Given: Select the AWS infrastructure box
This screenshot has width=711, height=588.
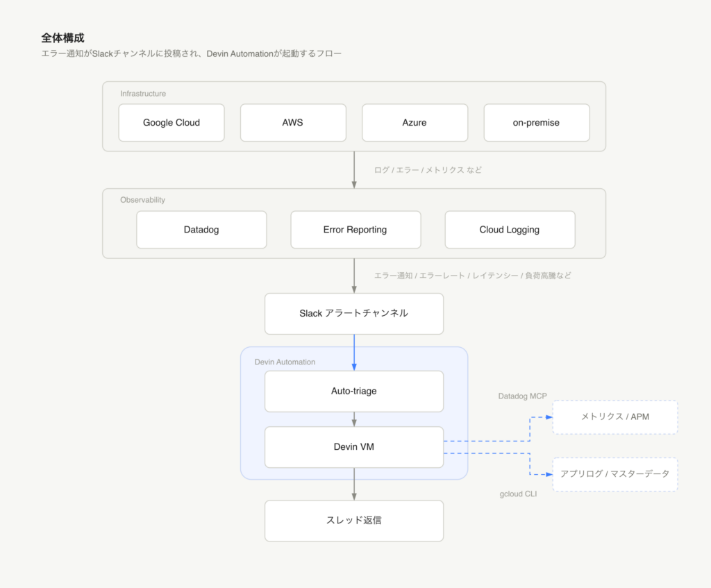Looking at the screenshot, I should click(x=293, y=123).
